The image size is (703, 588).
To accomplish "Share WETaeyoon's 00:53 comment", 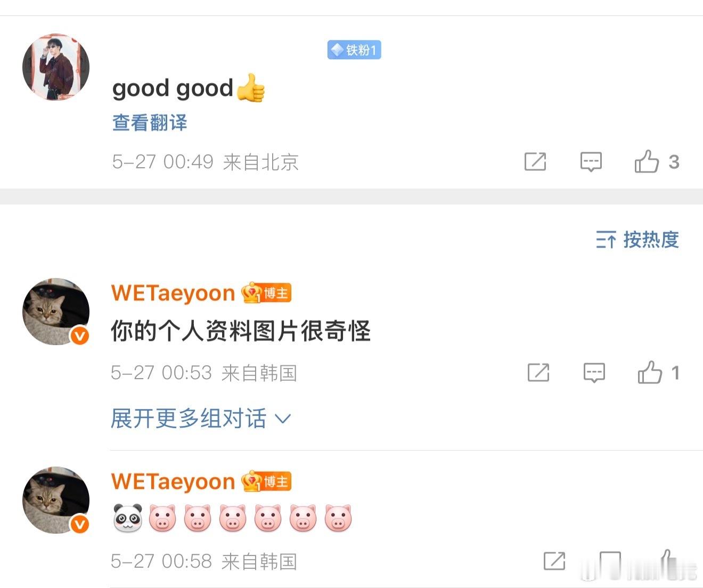I will [538, 372].
